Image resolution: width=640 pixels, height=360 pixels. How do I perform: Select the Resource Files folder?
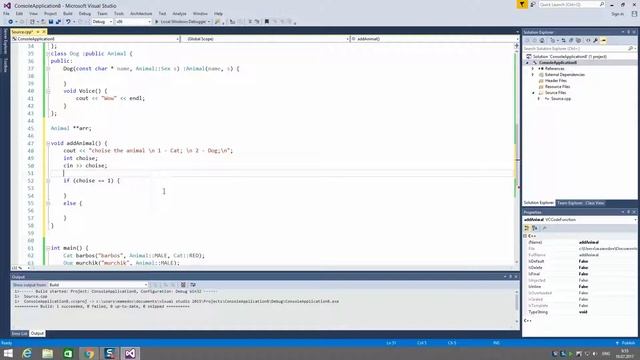pyautogui.click(x=557, y=87)
